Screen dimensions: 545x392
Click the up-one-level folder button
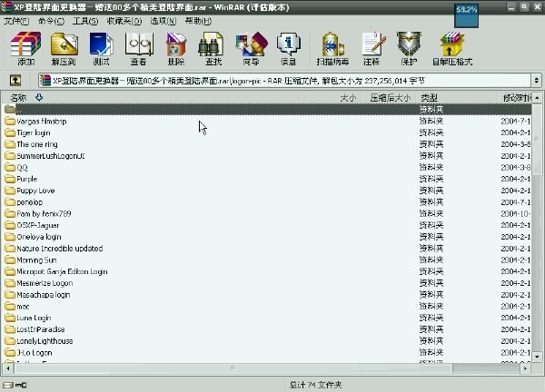click(15, 81)
